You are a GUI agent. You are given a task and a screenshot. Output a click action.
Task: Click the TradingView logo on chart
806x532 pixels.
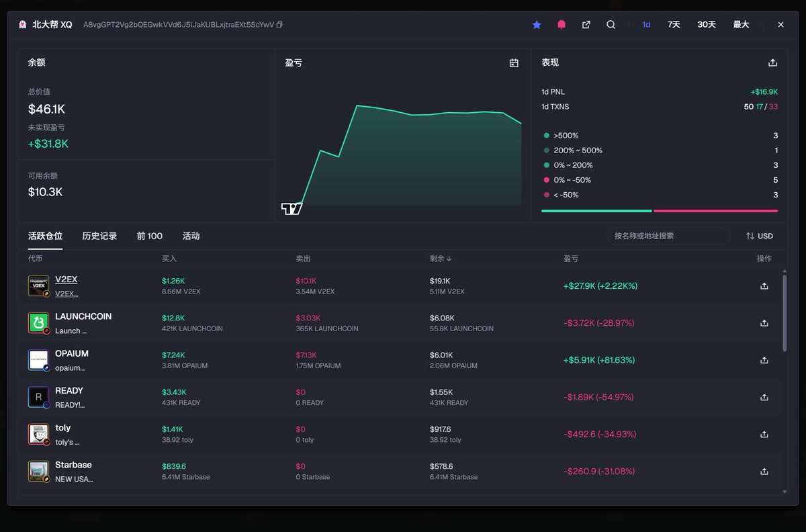pos(292,209)
